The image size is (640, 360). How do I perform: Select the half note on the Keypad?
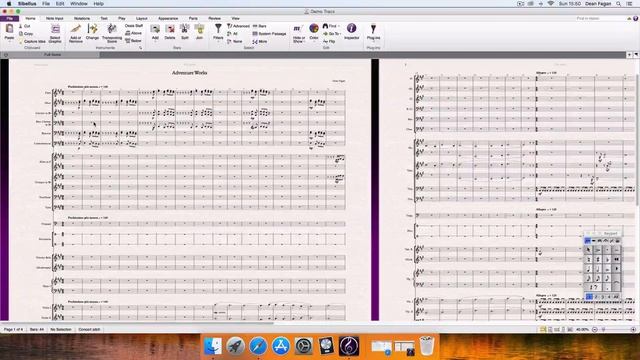click(x=598, y=269)
